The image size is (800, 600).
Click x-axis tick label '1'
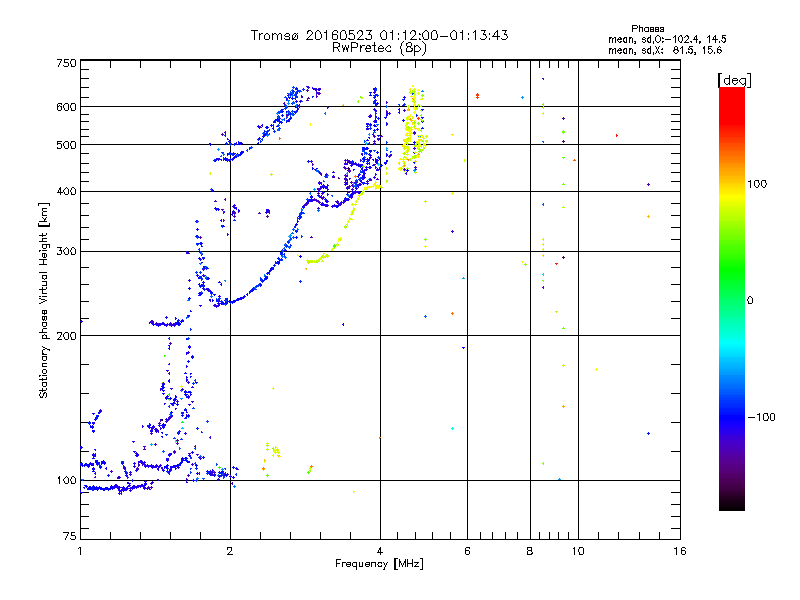click(x=80, y=551)
